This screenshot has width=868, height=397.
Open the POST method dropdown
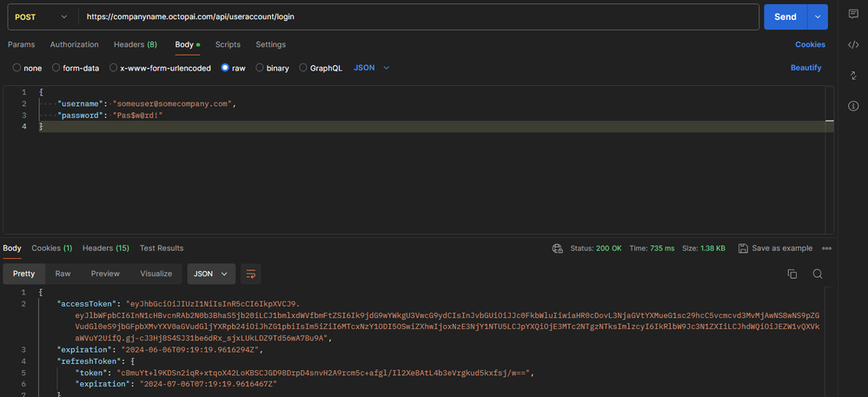click(x=40, y=17)
